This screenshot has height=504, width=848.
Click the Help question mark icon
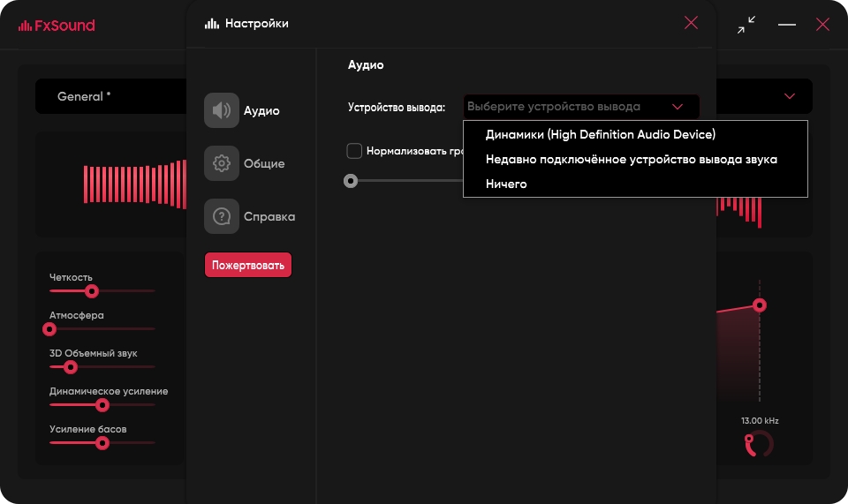222,216
